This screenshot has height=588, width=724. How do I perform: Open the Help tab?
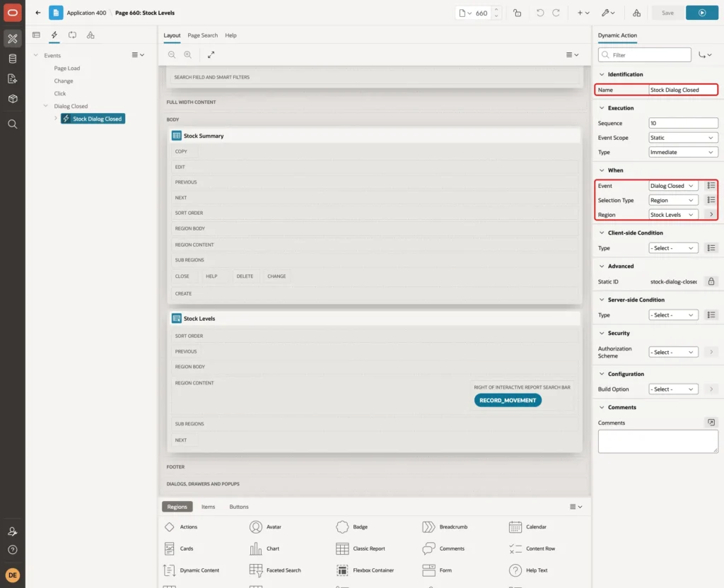(230, 35)
